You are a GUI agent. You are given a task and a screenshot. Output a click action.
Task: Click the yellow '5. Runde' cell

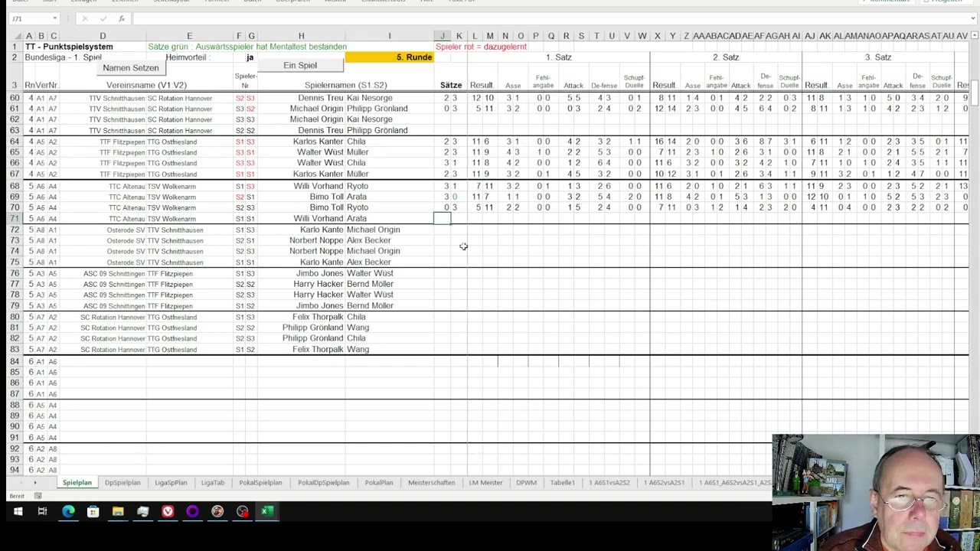click(389, 57)
